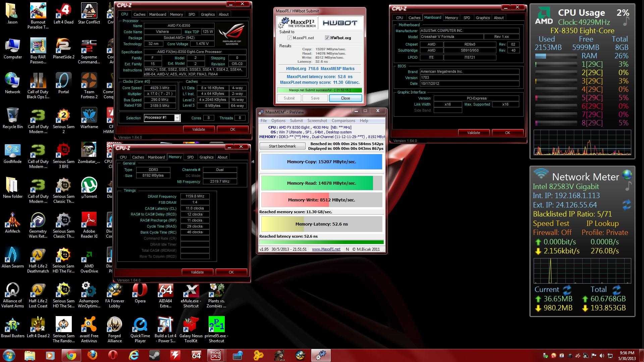Select the Graphics tab in the CPU-Z mainboard window
The width and height of the screenshot is (644, 362).
click(483, 18)
